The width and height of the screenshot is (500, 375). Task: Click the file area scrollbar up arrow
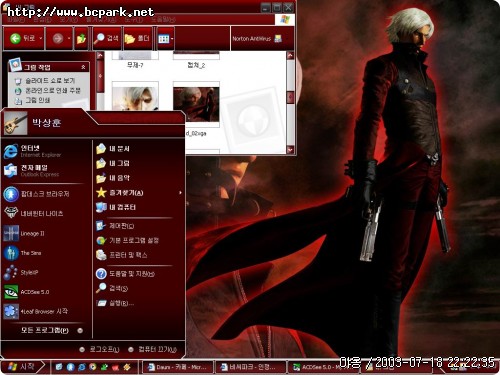pos(290,56)
